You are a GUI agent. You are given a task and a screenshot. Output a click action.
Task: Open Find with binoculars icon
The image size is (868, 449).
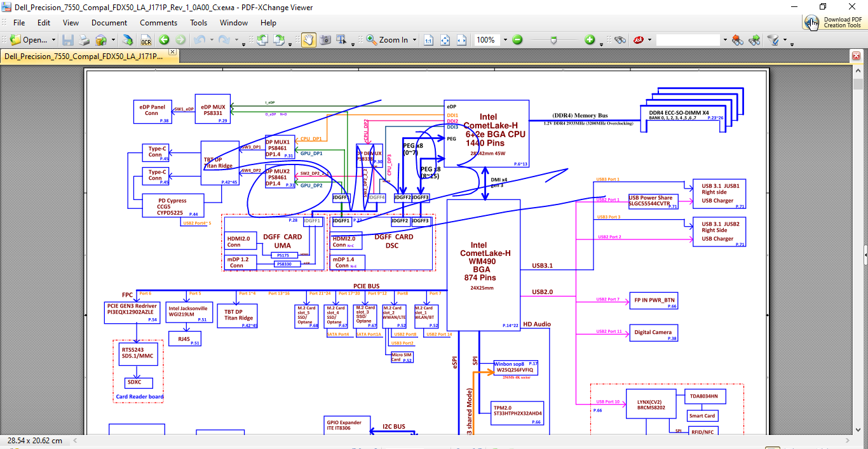(x=620, y=39)
